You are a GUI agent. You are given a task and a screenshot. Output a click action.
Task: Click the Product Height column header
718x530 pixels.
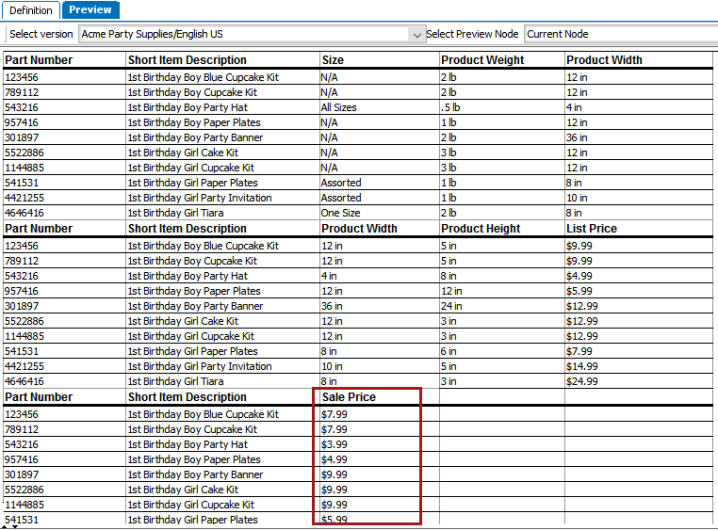click(x=480, y=229)
